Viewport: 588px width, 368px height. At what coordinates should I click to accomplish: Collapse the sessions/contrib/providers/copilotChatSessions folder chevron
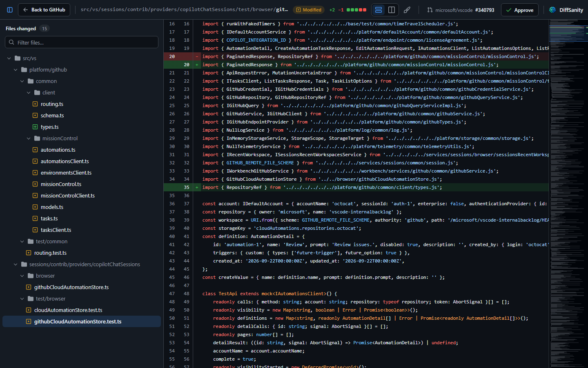coord(16,264)
